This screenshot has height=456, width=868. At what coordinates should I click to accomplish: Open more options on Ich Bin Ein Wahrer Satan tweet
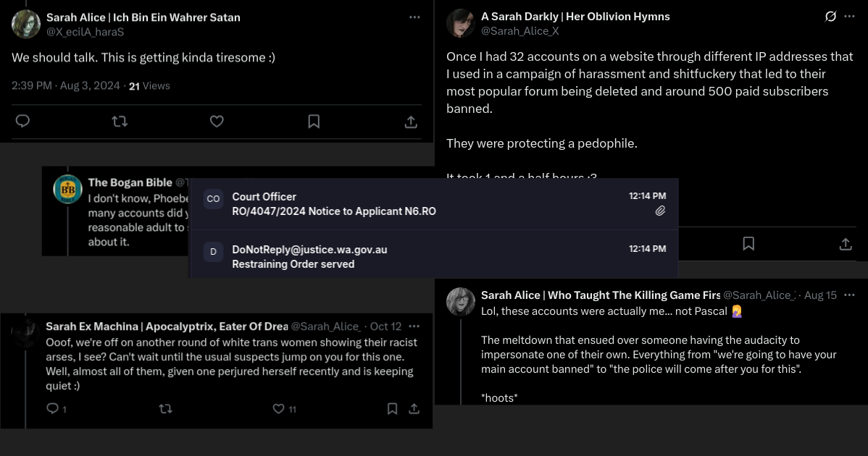click(x=414, y=17)
